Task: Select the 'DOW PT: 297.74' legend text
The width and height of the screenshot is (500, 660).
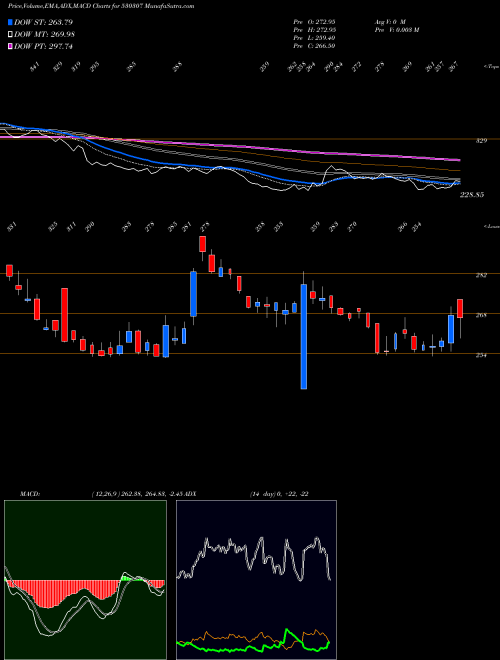Action: pyautogui.click(x=44, y=47)
